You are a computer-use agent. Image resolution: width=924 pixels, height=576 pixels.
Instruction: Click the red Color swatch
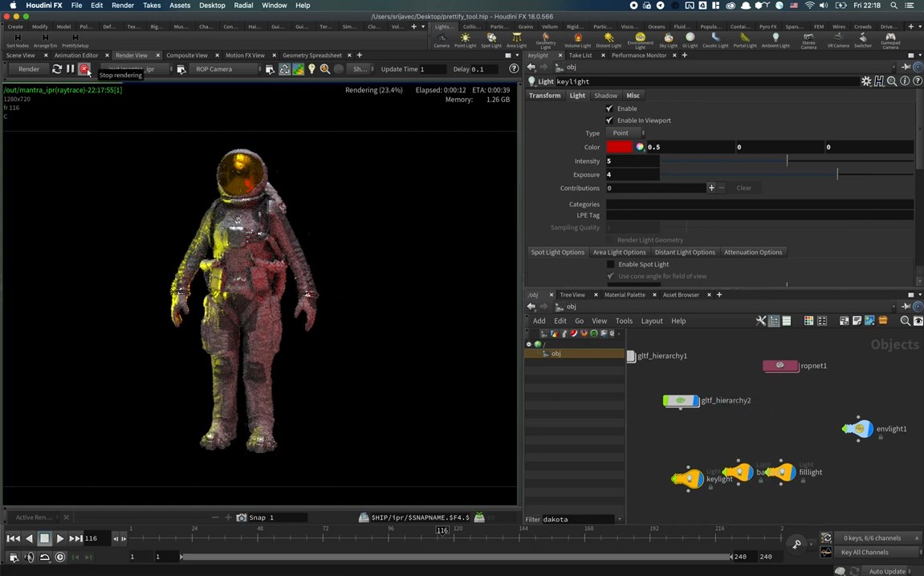pos(619,147)
